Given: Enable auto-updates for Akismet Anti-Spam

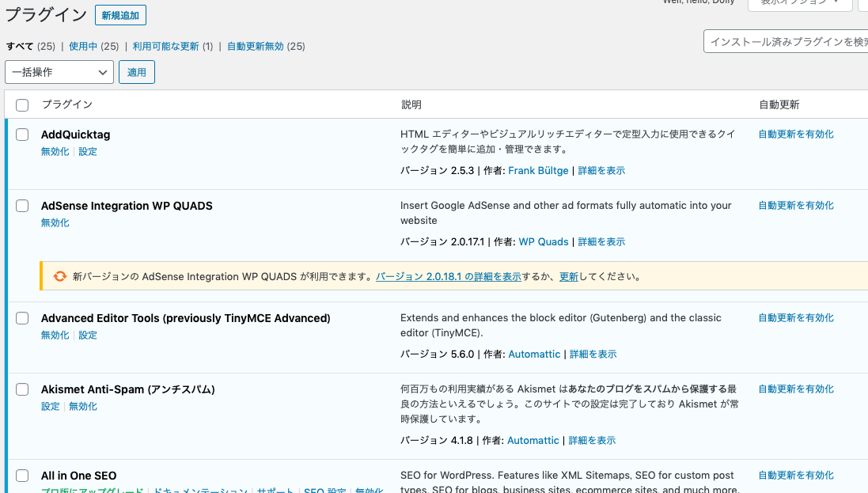Looking at the screenshot, I should pos(796,389).
